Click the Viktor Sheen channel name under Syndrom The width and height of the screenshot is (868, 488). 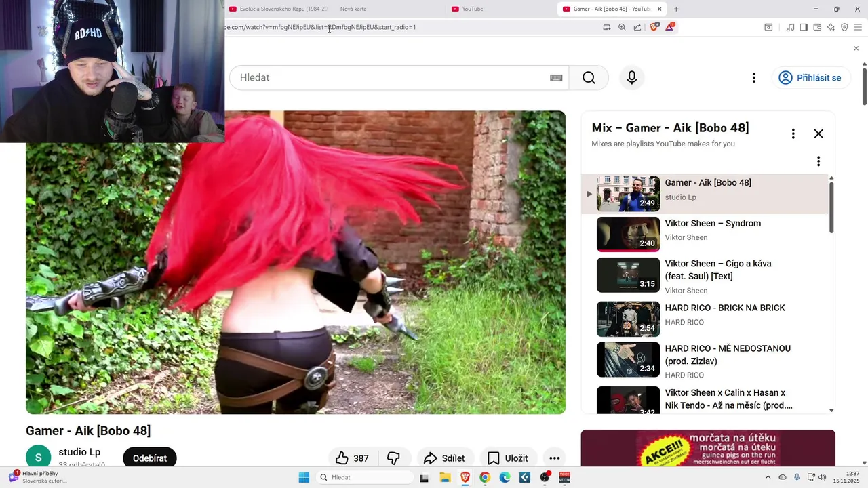pyautogui.click(x=686, y=238)
